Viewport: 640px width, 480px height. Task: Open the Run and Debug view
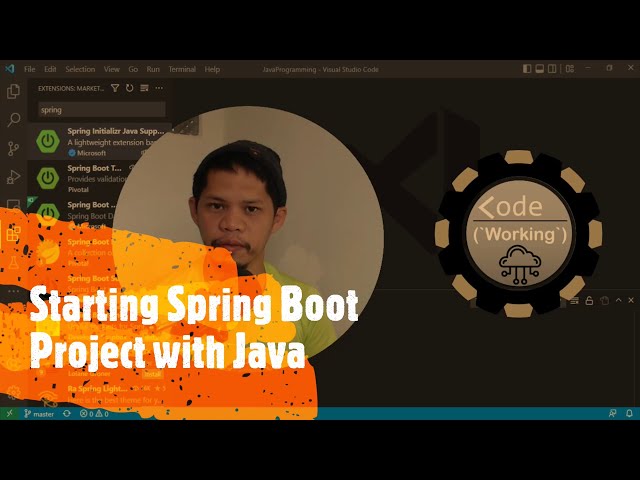(13, 177)
